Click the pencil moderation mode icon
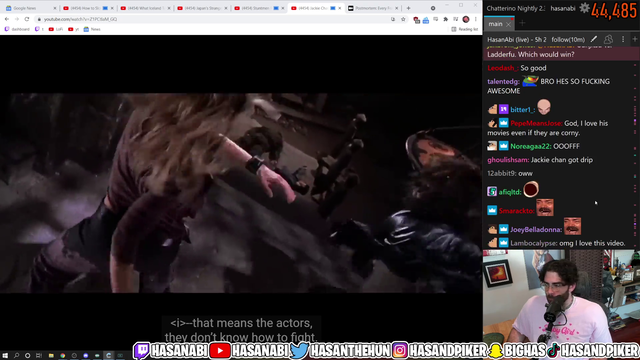The width and height of the screenshot is (640, 360). 594,39
